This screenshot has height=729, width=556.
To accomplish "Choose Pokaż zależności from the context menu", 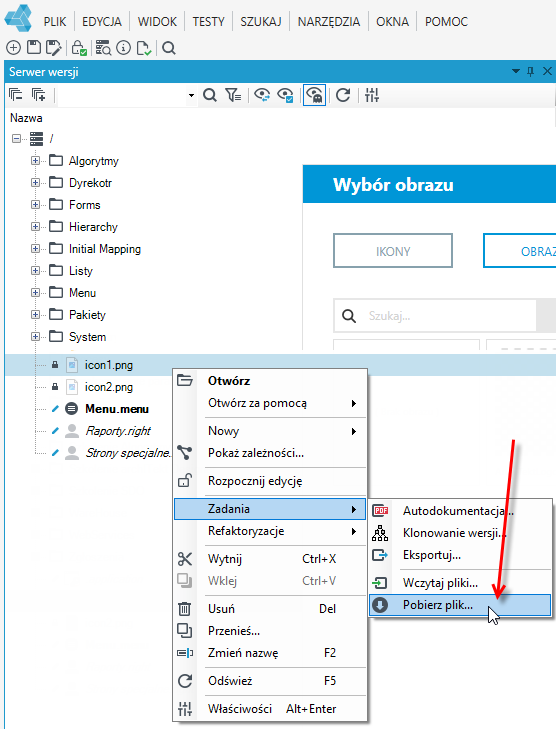I will [x=270, y=453].
